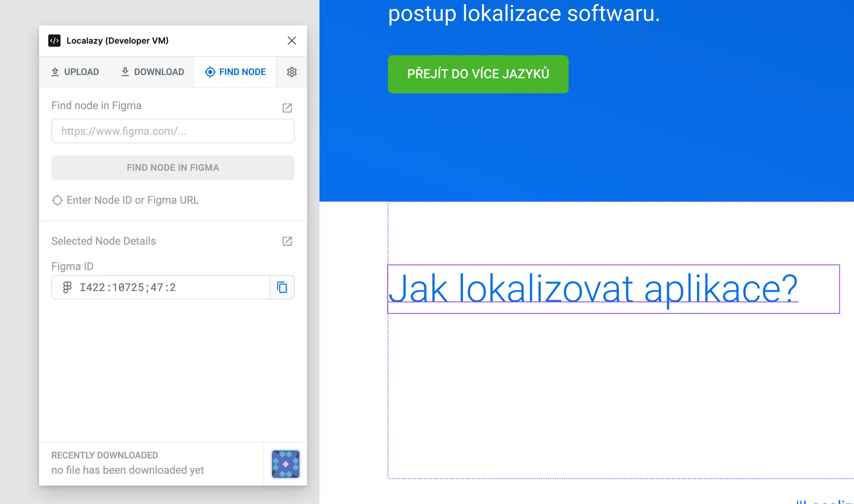Click the close X button on Localazy panel

[x=291, y=41]
